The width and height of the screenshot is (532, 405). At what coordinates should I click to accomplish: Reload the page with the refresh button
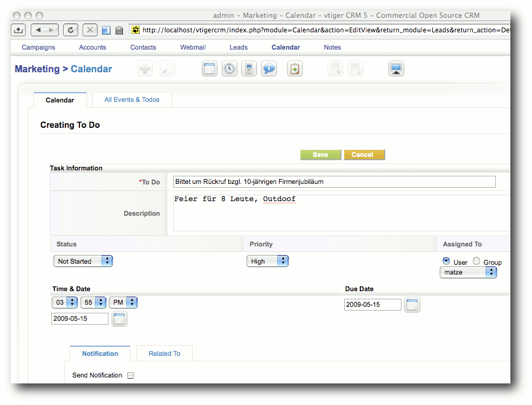click(71, 30)
